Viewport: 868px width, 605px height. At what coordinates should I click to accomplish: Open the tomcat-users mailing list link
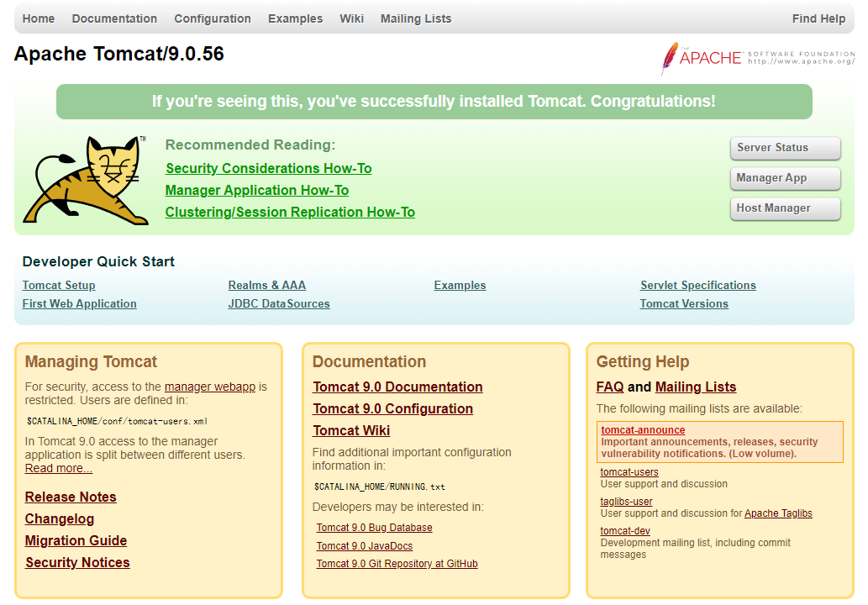(x=629, y=472)
